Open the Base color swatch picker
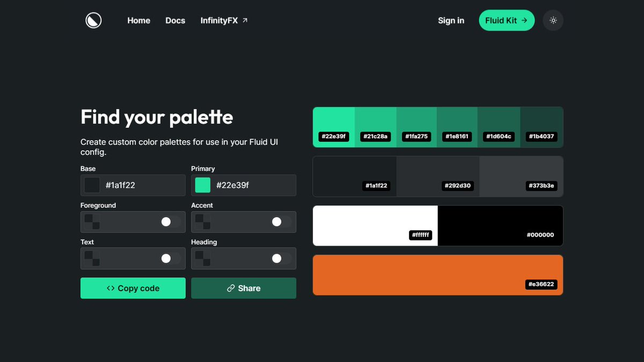Viewport: 644px width, 362px height. 92,185
